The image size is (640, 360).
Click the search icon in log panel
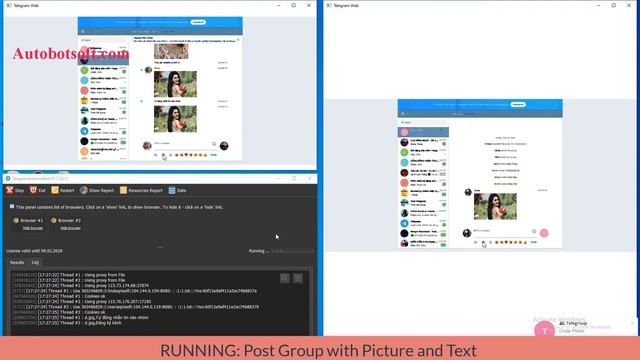[x=285, y=278]
